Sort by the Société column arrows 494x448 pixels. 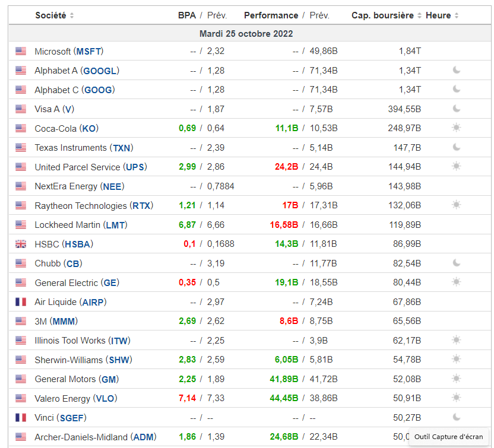[72, 15]
